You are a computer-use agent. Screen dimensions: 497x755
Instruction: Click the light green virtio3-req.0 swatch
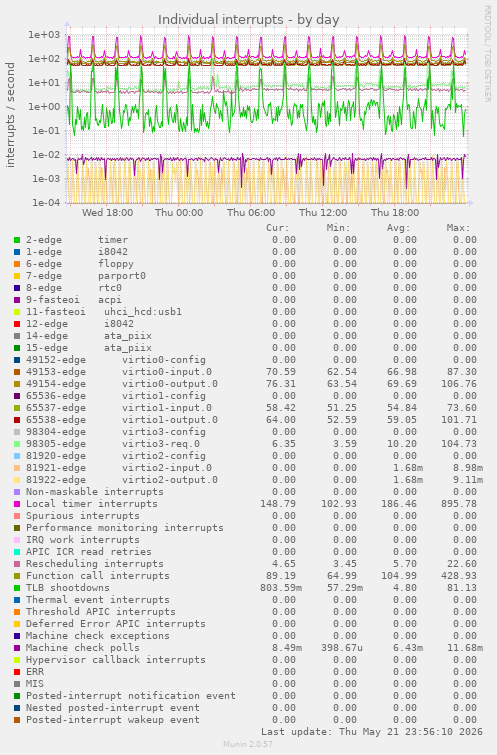[x=17, y=444]
